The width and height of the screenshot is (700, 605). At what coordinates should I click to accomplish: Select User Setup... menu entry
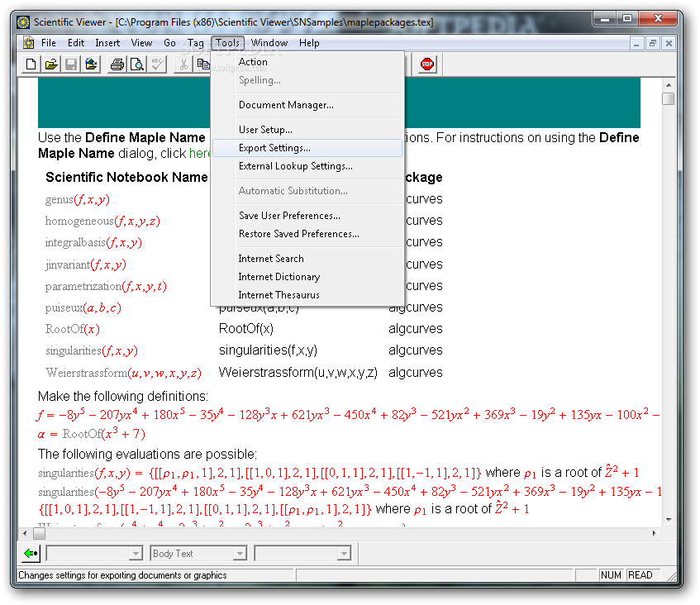click(x=307, y=130)
